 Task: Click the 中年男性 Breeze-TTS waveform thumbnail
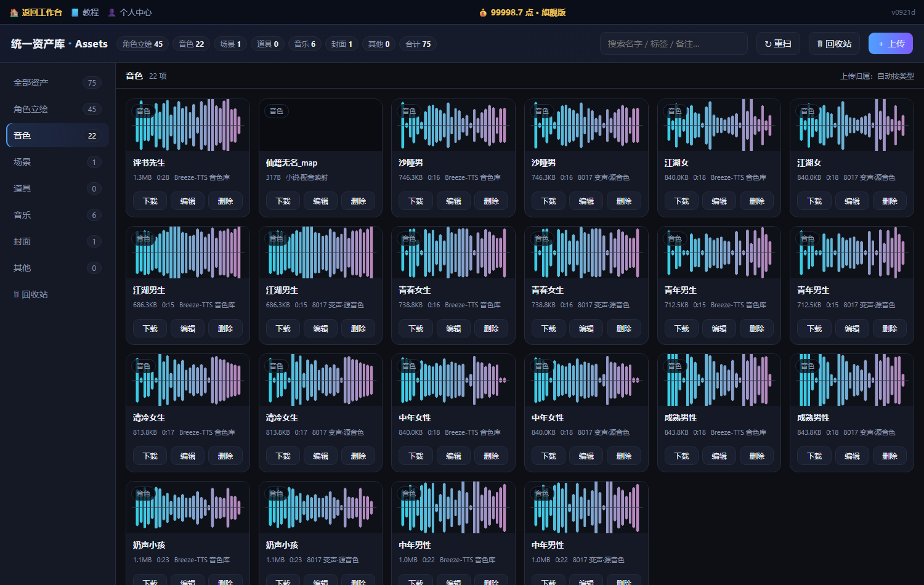[453, 507]
